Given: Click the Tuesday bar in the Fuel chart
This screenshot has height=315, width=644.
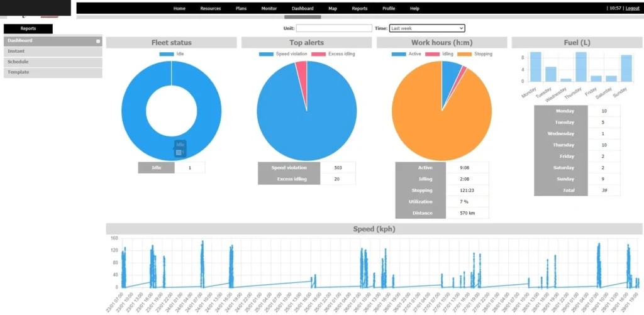Looking at the screenshot, I should click(x=550, y=74).
